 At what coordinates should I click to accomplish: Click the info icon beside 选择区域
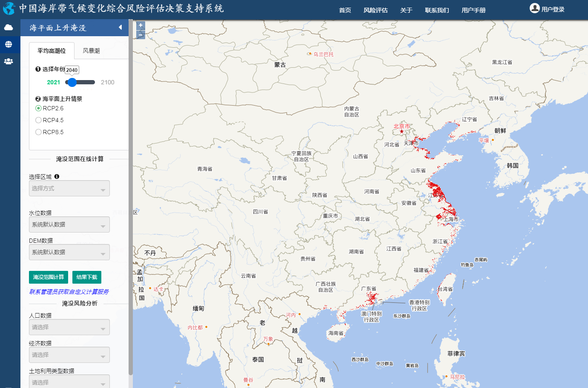click(x=57, y=177)
